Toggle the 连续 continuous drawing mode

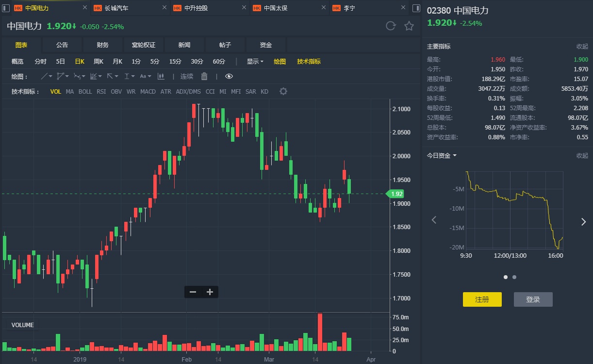click(187, 76)
